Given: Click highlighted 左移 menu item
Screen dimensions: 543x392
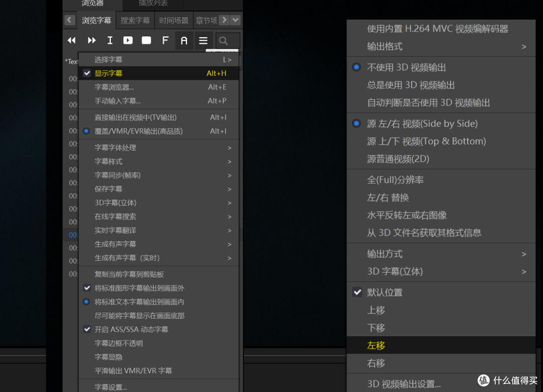Looking at the screenshot, I should (441, 345).
